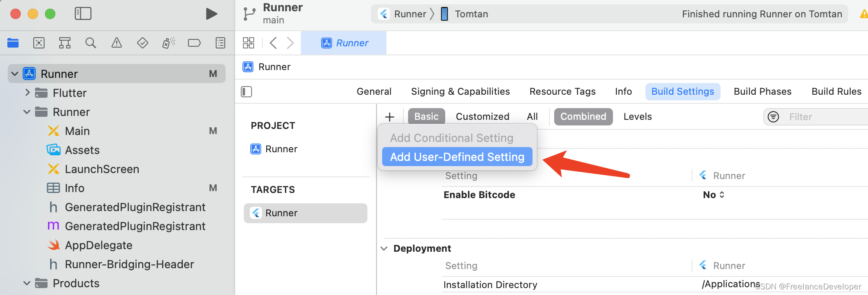Switch to the Resource Tags tab

click(562, 92)
